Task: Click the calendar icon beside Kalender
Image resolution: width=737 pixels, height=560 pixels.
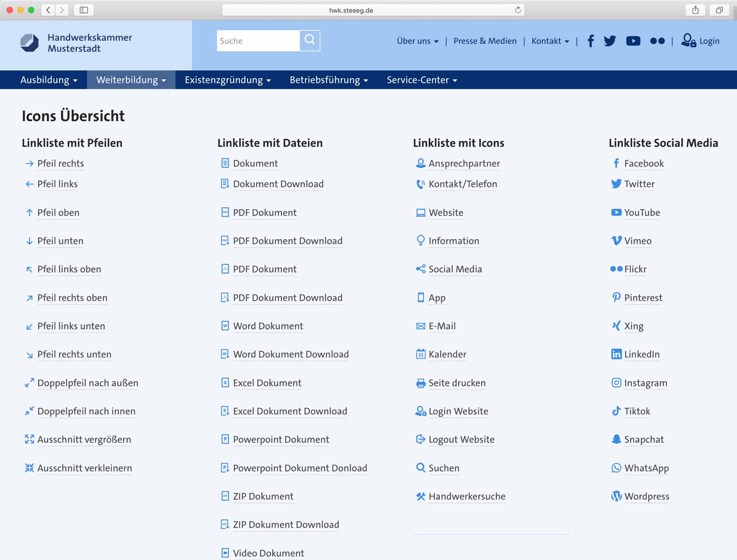Action: tap(420, 354)
